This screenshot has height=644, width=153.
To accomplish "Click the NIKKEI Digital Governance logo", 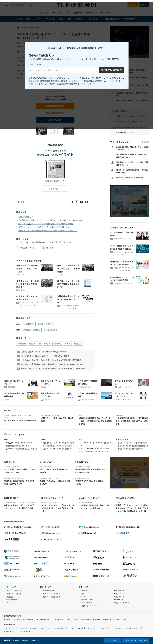I will [x=17, y=527].
